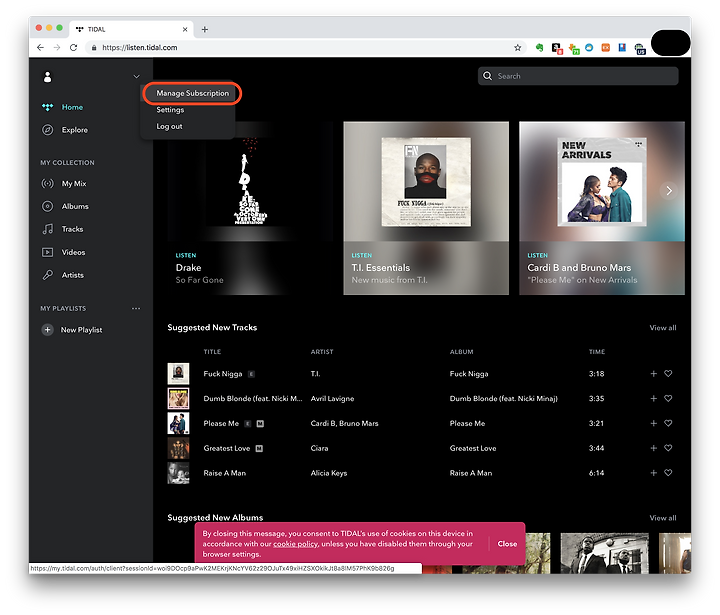Click the Tracks music note icon
This screenshot has width=720, height=615.
48,229
